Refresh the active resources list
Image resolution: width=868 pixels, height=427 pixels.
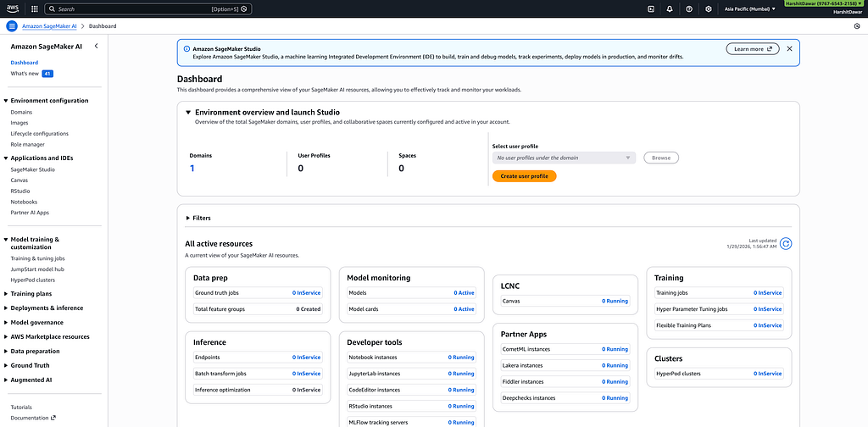(786, 243)
